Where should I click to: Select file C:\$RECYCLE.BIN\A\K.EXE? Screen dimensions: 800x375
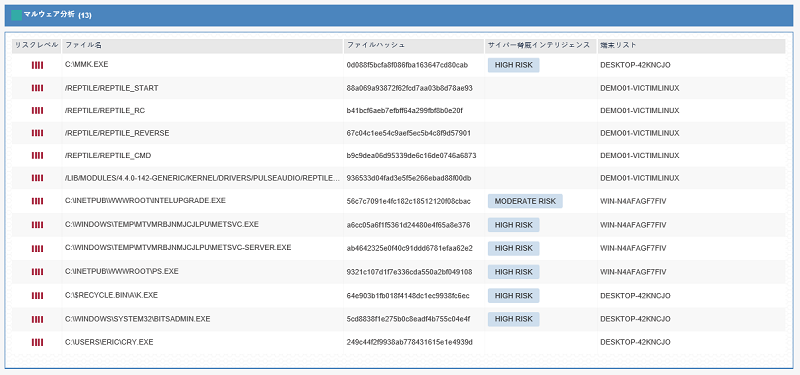click(112, 295)
